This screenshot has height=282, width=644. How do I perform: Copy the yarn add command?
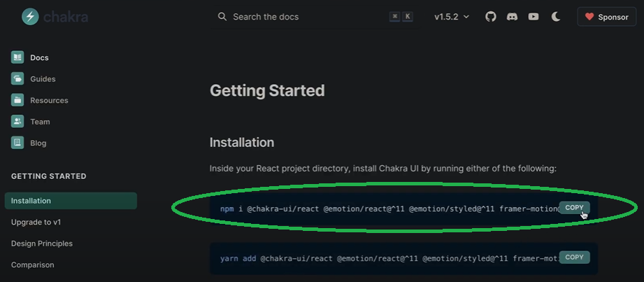(x=574, y=258)
